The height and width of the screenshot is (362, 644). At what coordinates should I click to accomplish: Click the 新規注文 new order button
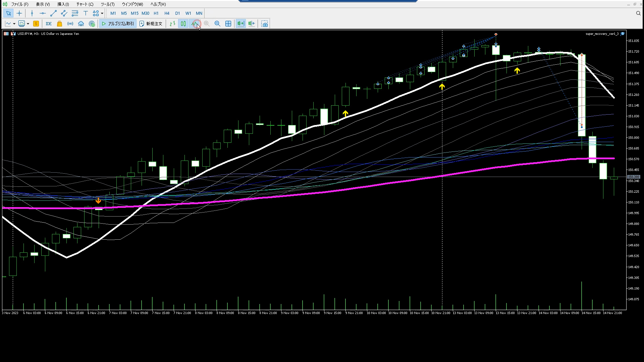(x=151, y=24)
